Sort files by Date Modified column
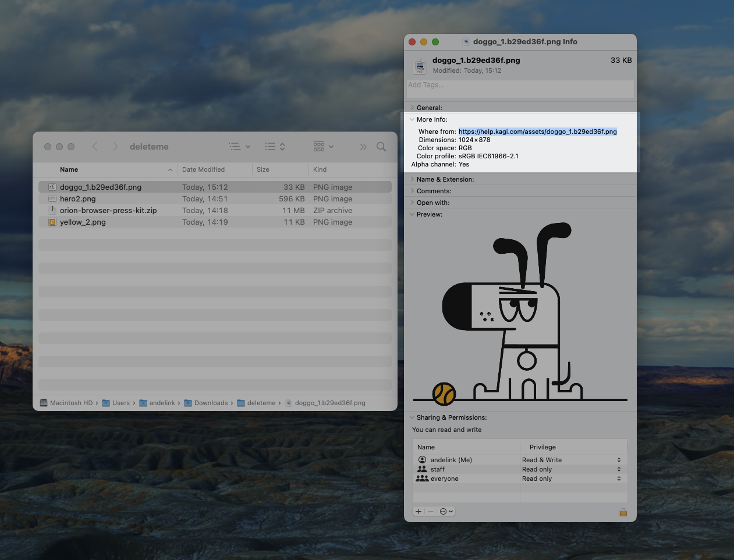The image size is (734, 560). (203, 169)
